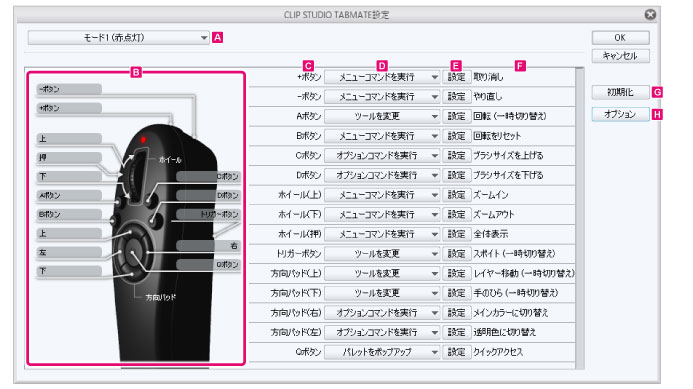
Task: Click 設定 for the Bボタン row
Action: (x=457, y=136)
